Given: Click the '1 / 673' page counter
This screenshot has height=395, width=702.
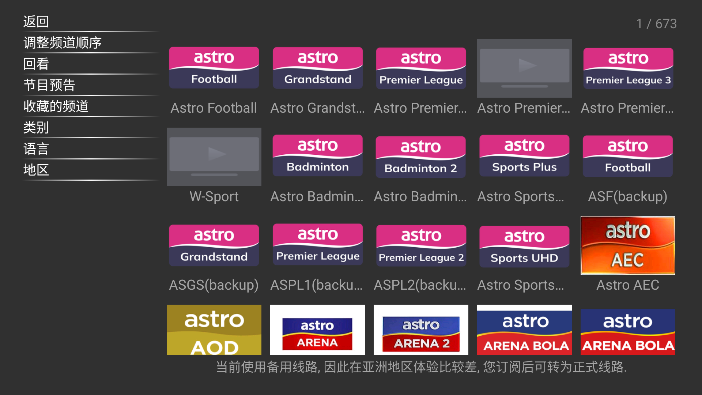Looking at the screenshot, I should (x=656, y=24).
